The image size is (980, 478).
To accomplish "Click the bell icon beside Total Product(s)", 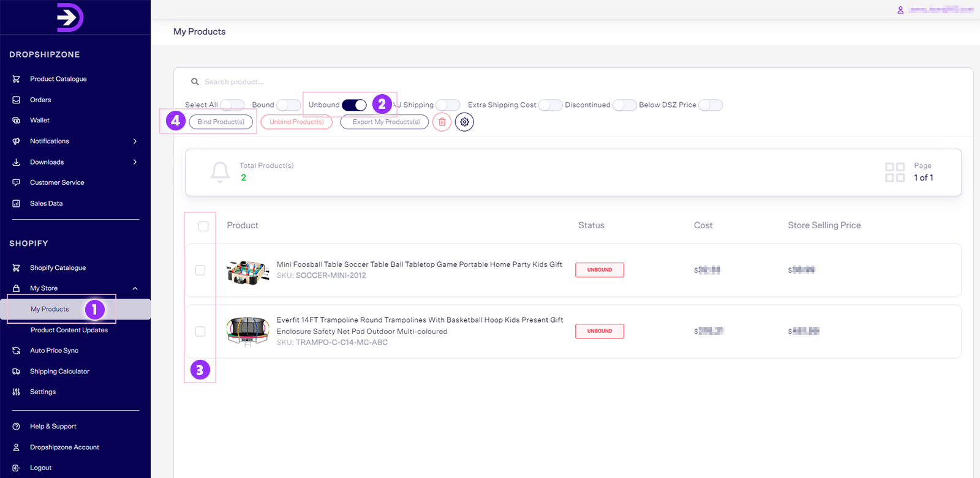I will pos(221,172).
